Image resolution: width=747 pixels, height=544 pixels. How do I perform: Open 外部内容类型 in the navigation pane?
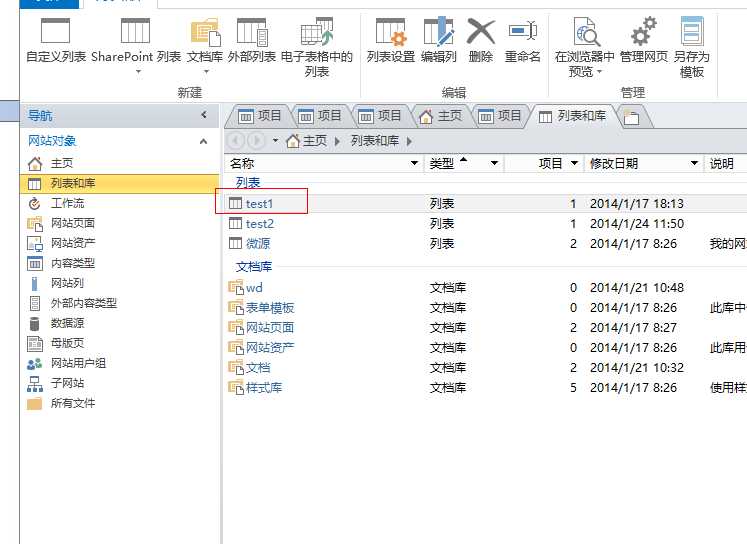pos(119,303)
